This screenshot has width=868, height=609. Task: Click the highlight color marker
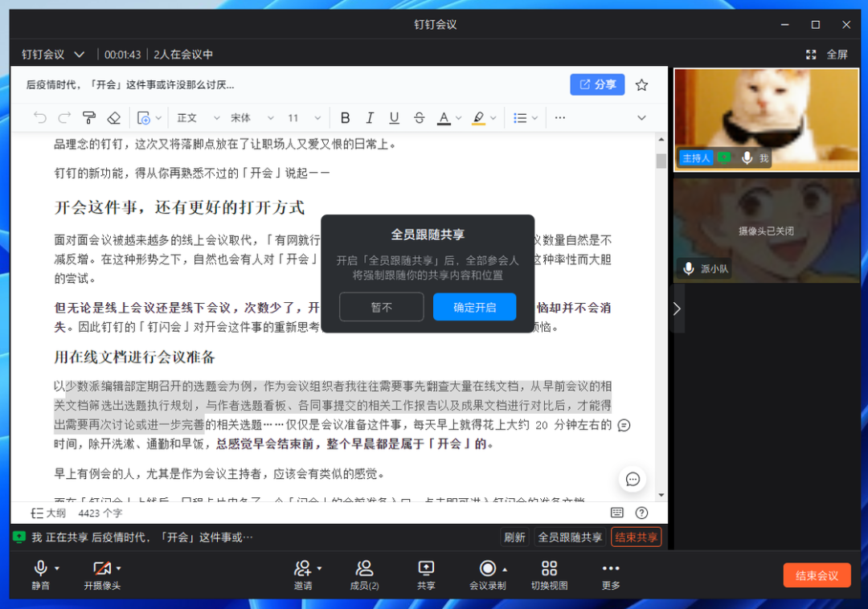[x=478, y=118]
